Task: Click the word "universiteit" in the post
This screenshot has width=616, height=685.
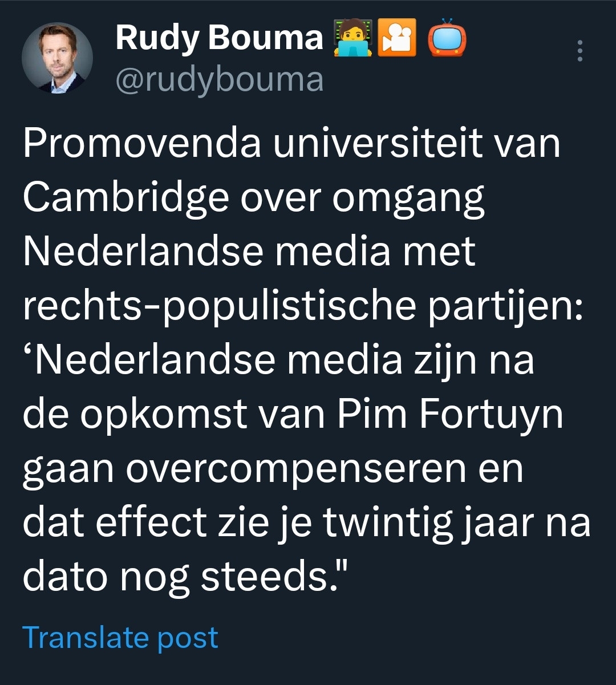Action: [x=377, y=143]
